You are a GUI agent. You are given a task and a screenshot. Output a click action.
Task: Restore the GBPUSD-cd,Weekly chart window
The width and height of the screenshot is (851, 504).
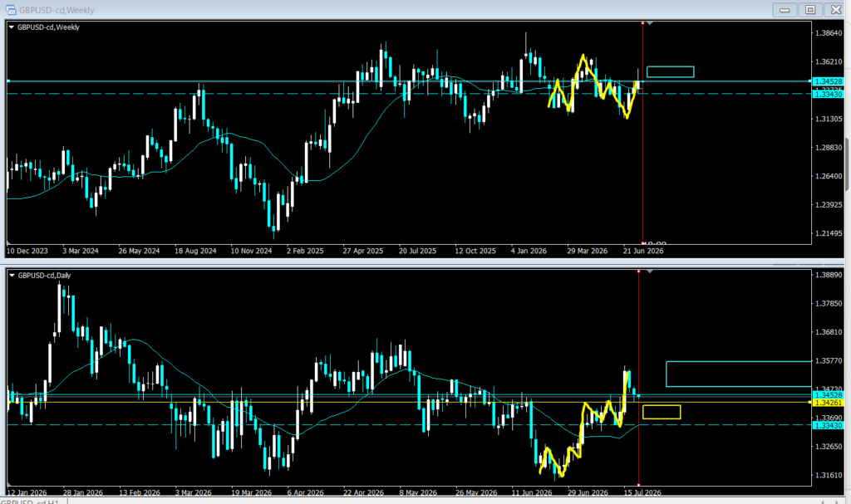pos(810,10)
